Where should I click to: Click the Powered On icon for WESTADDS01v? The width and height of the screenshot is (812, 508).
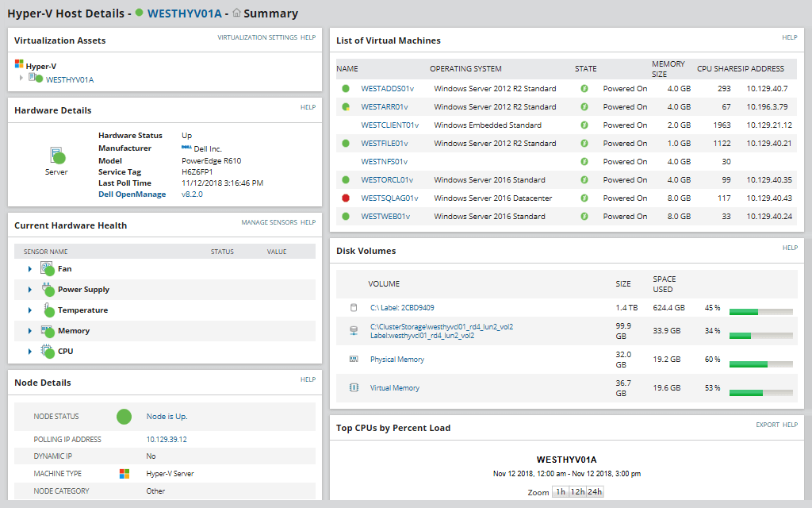pyautogui.click(x=584, y=89)
